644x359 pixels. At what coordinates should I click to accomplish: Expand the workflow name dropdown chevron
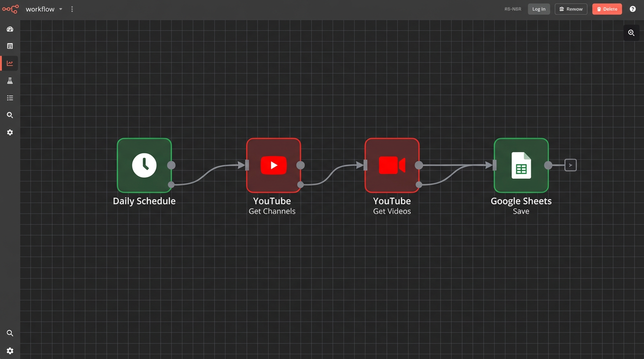click(60, 9)
